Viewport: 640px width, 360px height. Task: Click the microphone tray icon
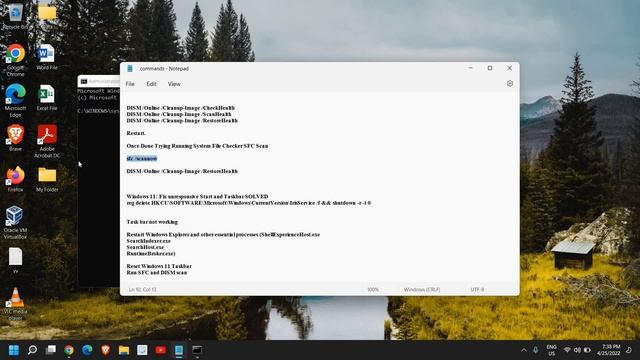coord(536,350)
